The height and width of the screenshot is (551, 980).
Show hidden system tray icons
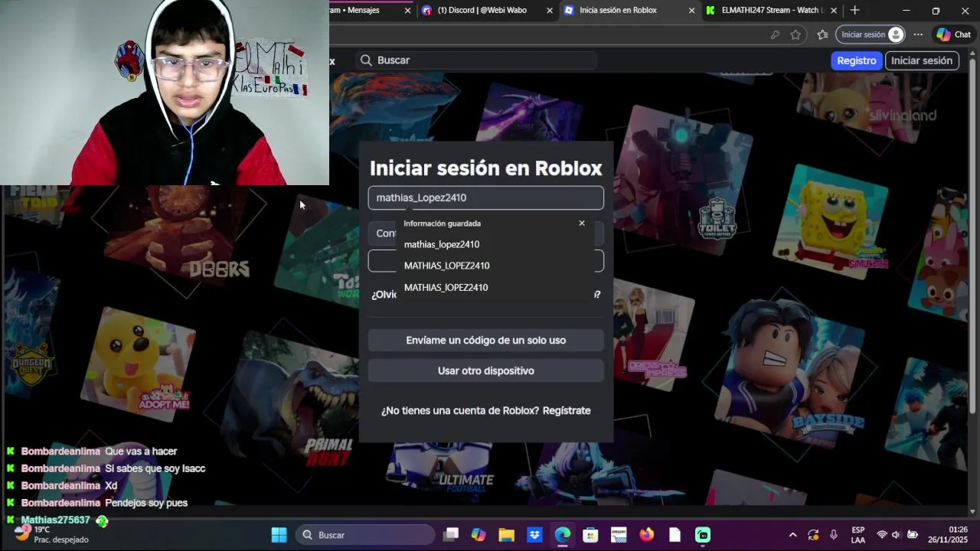pyautogui.click(x=792, y=535)
